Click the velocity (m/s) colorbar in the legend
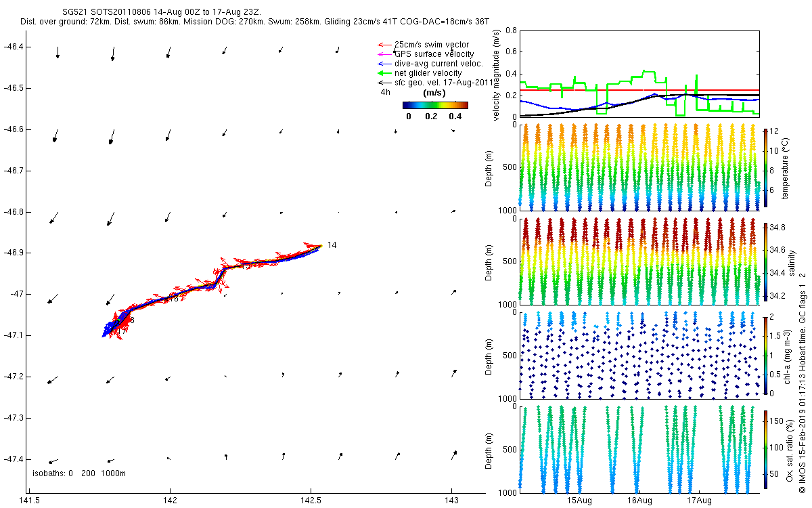The width and height of the screenshot is (812, 508). pyautogui.click(x=435, y=105)
